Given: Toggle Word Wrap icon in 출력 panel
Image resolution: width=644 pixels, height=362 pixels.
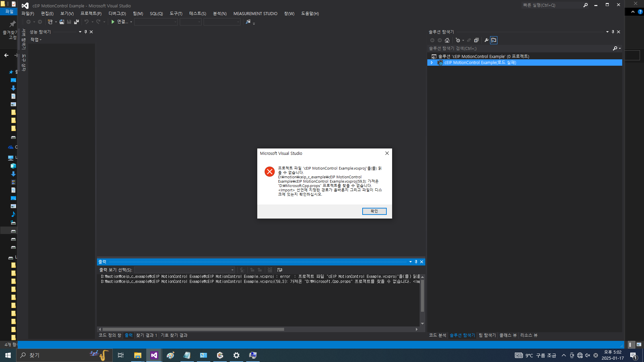Looking at the screenshot, I should click(279, 270).
